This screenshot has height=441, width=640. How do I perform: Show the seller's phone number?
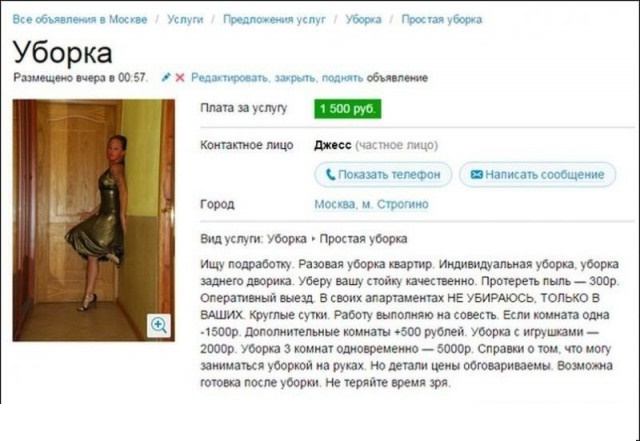click(383, 175)
